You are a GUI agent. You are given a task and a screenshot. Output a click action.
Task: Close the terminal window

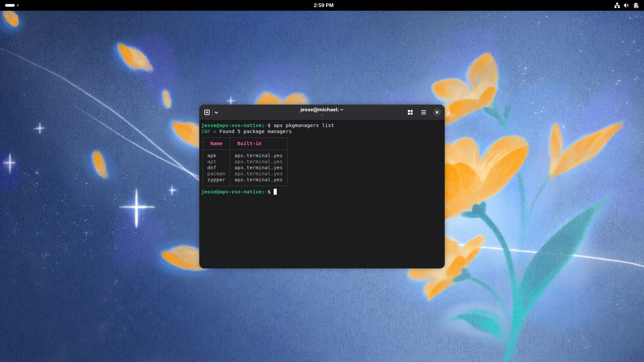(x=437, y=112)
